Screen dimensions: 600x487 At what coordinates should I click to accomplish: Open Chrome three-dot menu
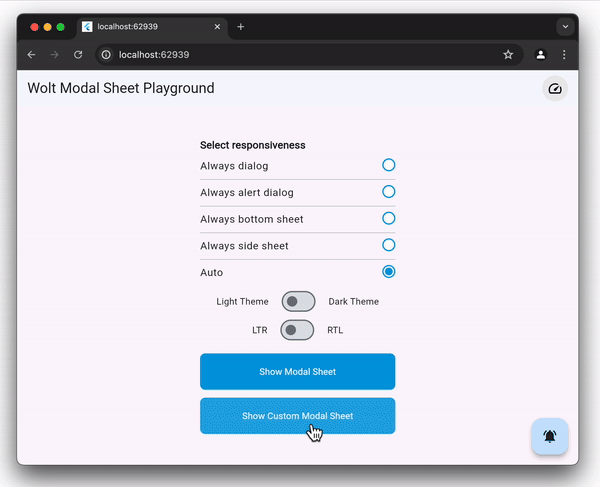564,55
